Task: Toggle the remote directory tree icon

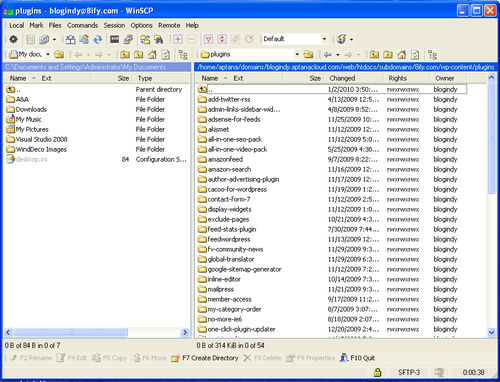Action: point(433,54)
